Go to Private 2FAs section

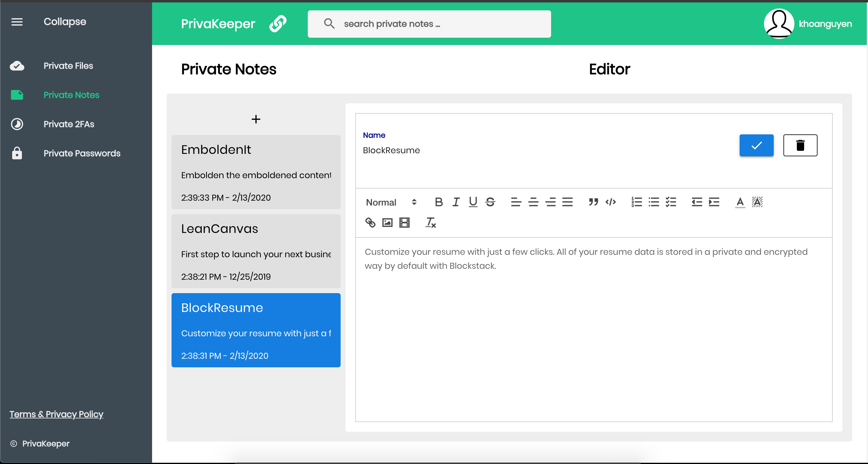69,124
